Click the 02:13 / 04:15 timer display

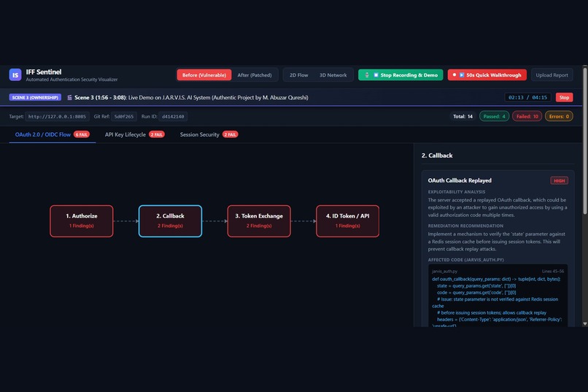(527, 98)
